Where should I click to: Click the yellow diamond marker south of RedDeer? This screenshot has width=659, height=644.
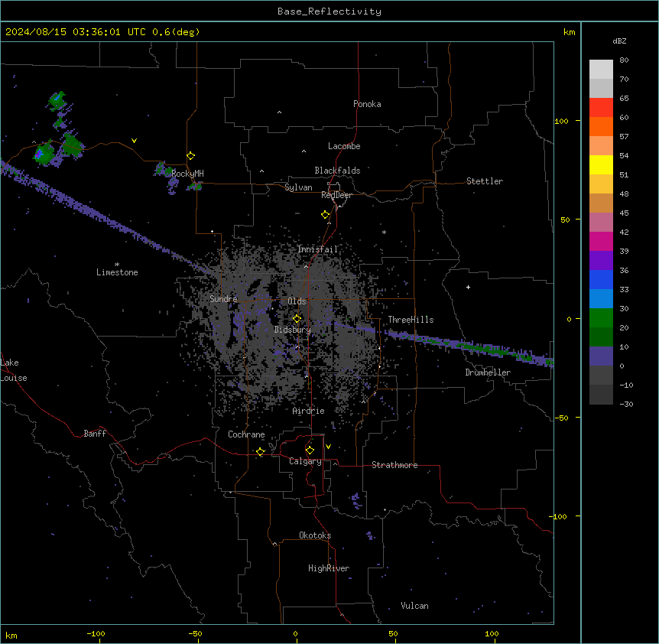325,215
